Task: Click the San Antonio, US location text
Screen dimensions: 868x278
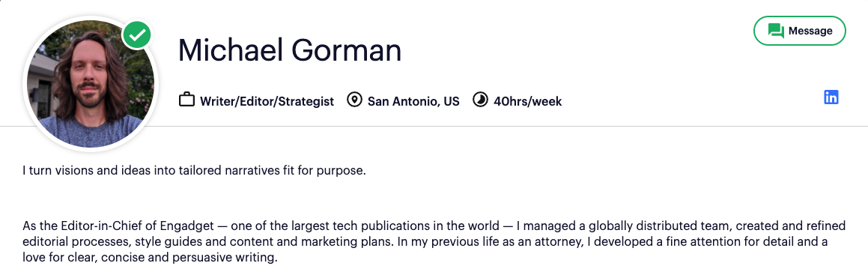Action: point(413,101)
